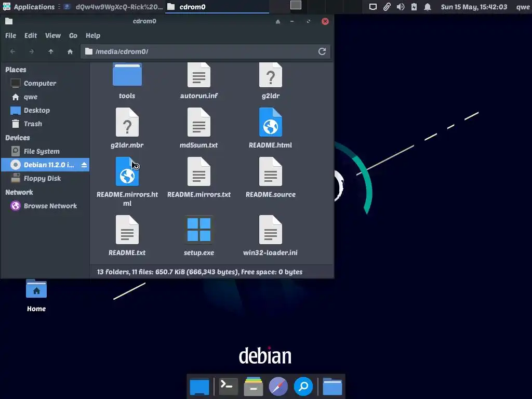Screen dimensions: 532x399
Task: Open the Help menu
Action: click(92, 36)
